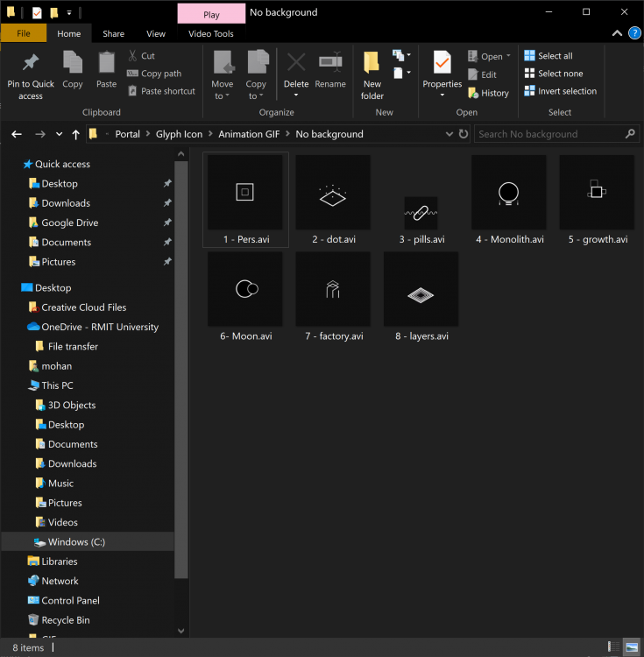Viewport: 644px width, 657px height.
Task: Click Pin to Quick access icon
Action: click(x=31, y=65)
